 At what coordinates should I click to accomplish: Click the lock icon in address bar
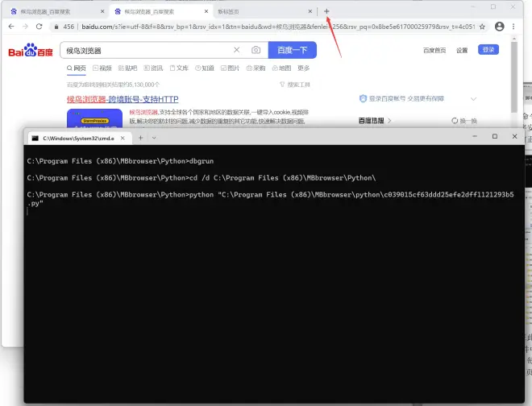point(56,27)
